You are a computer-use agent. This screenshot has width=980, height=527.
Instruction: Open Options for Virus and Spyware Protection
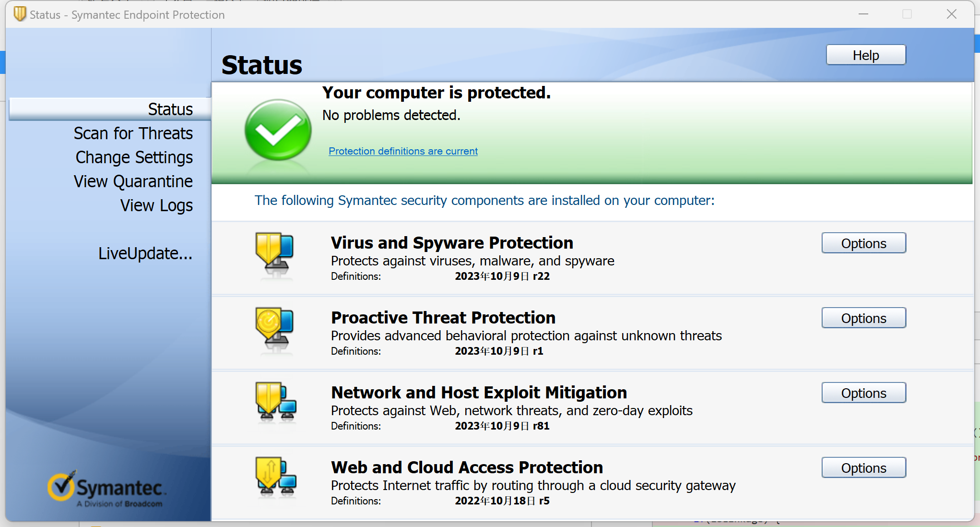click(863, 243)
